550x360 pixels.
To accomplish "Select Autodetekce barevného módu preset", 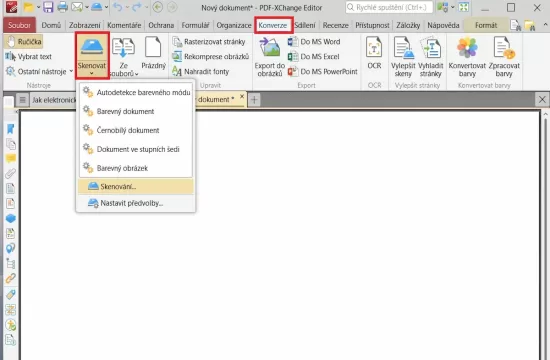I will pos(136,92).
